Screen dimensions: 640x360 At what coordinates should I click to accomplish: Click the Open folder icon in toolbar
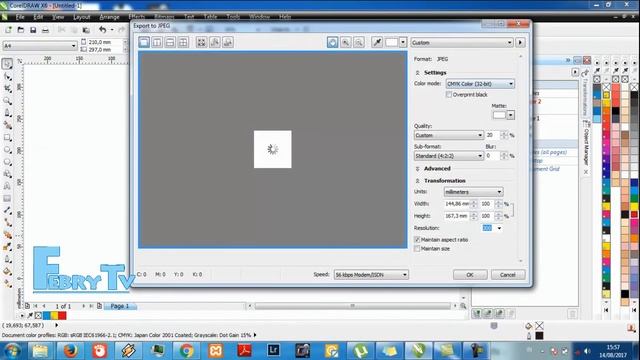pyautogui.click(x=21, y=30)
